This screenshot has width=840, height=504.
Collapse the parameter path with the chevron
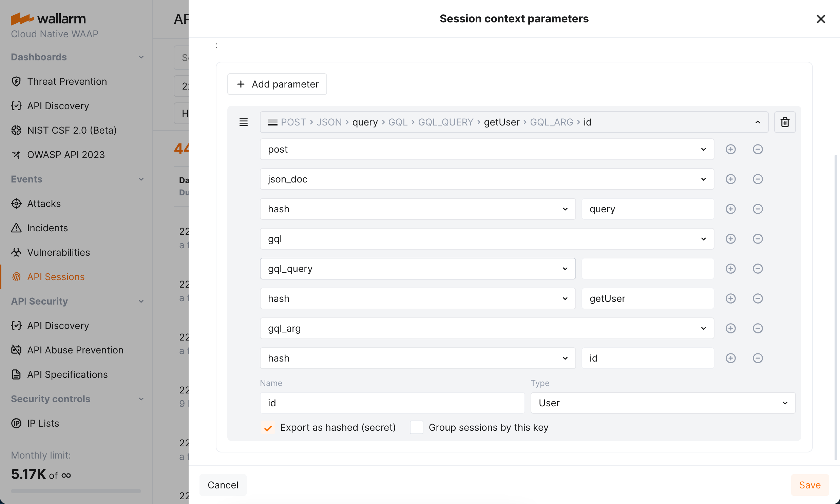point(758,122)
